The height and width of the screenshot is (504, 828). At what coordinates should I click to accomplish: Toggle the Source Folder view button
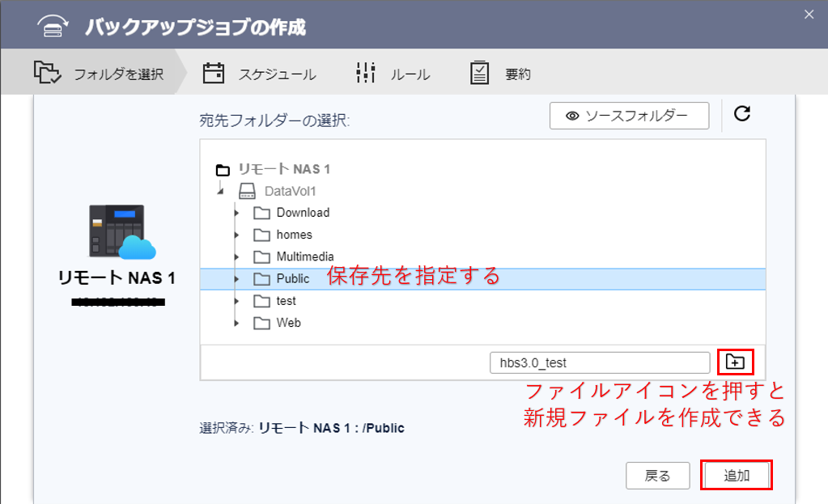(x=630, y=116)
